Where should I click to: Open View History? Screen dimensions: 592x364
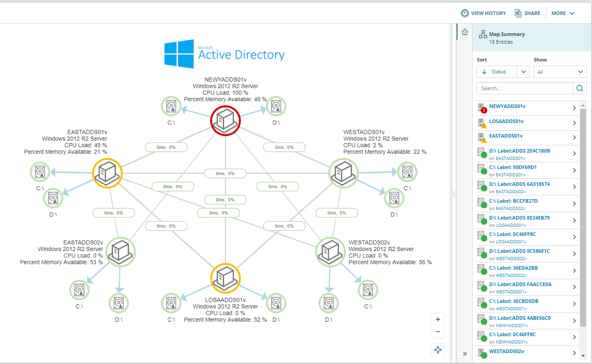484,13
